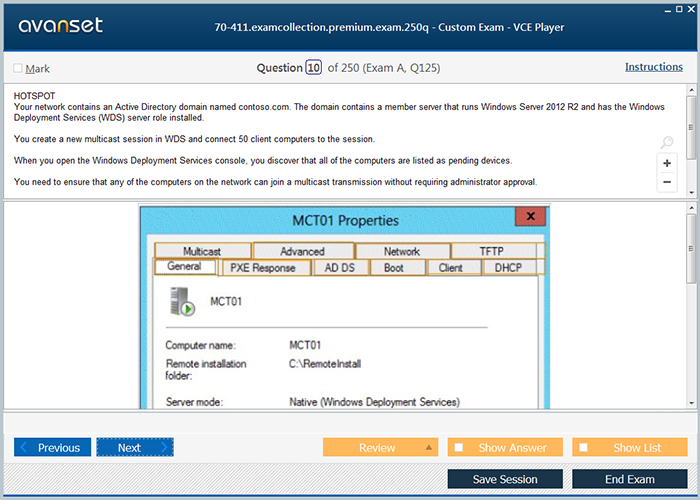Switch to the Advanced tab

pyautogui.click(x=303, y=251)
